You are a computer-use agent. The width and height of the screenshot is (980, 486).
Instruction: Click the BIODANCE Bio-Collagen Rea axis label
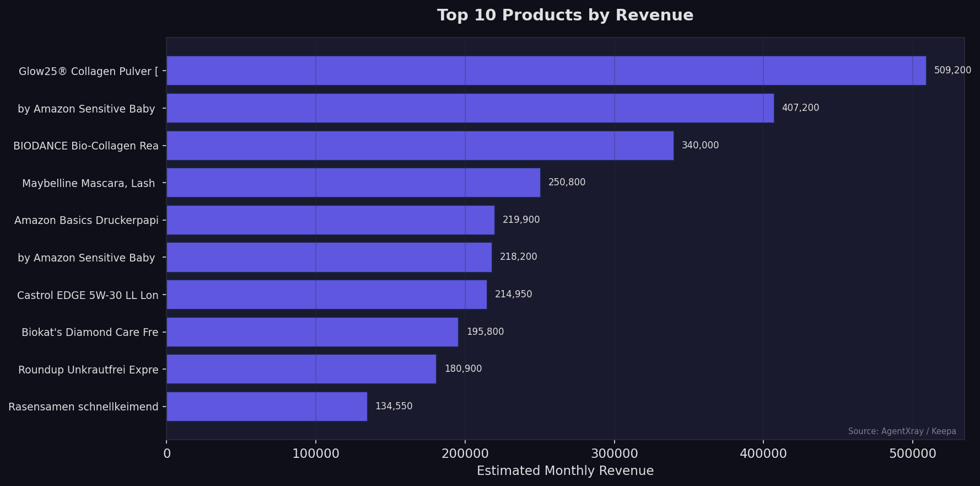pyautogui.click(x=86, y=146)
